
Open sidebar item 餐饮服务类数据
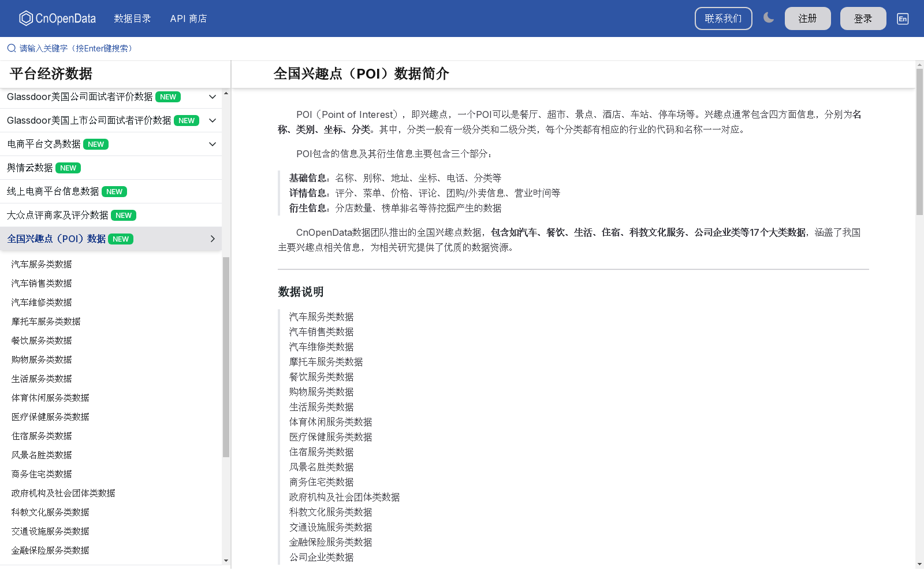click(x=42, y=340)
